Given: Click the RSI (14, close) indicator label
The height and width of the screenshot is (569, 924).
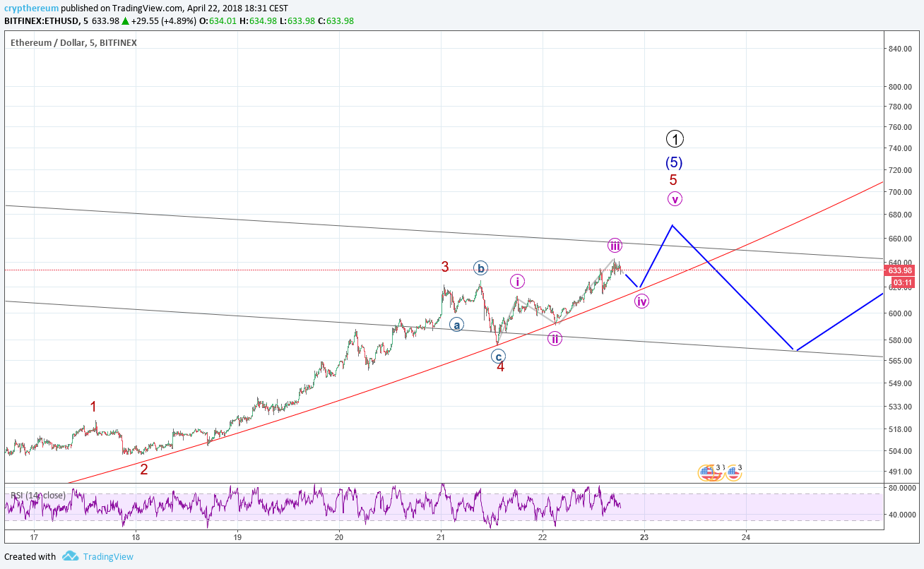Looking at the screenshot, I should point(38,496).
